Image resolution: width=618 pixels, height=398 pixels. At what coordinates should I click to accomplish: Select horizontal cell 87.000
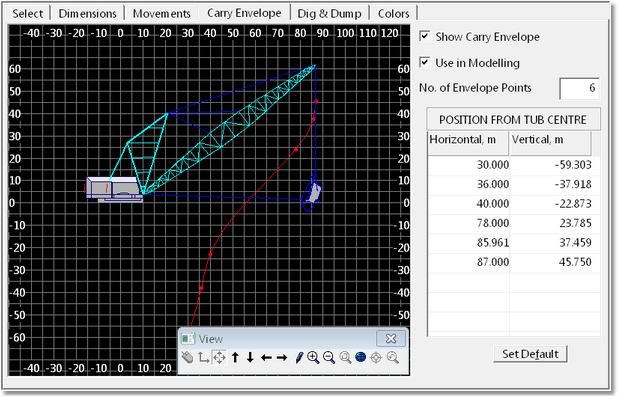click(x=469, y=262)
